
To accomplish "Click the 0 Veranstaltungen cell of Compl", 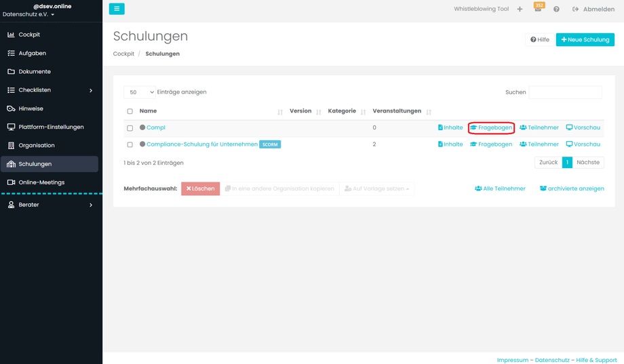I will click(374, 127).
